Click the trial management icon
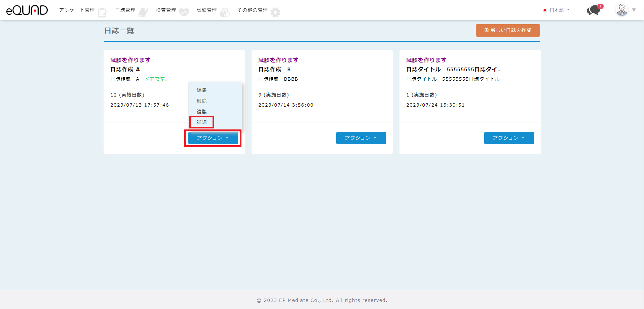The image size is (644, 309). coord(224,12)
